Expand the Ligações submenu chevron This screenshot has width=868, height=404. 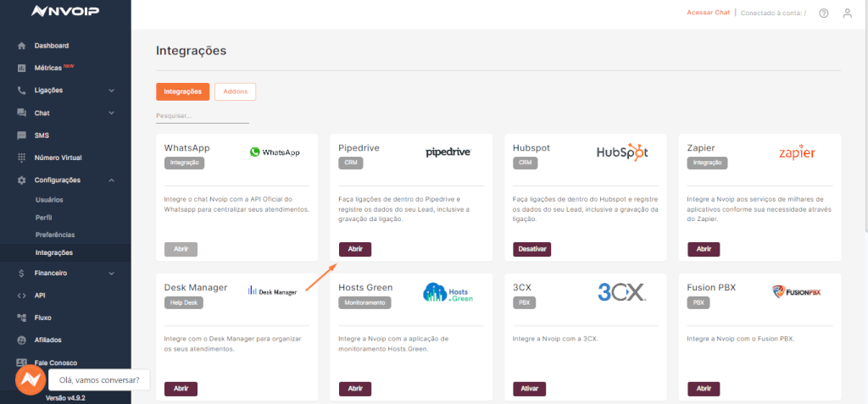click(111, 91)
